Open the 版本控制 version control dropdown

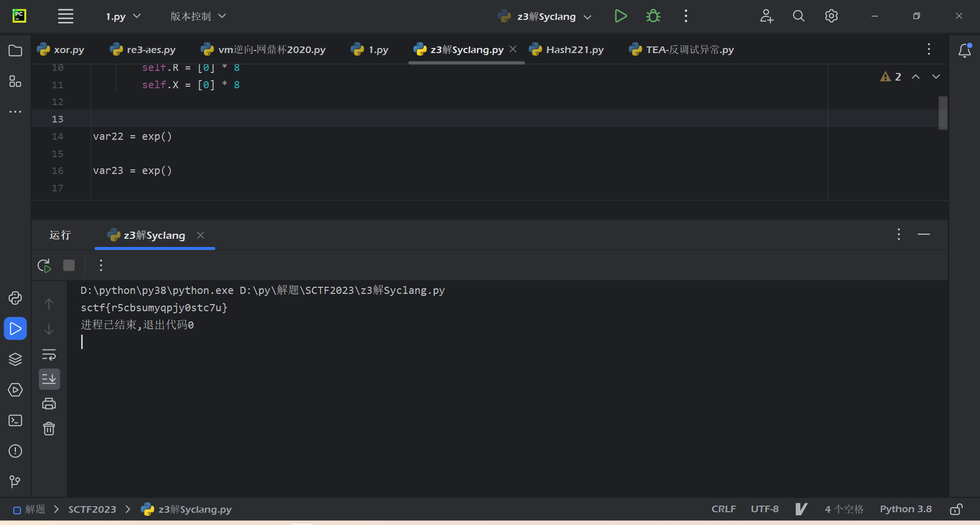pos(198,16)
